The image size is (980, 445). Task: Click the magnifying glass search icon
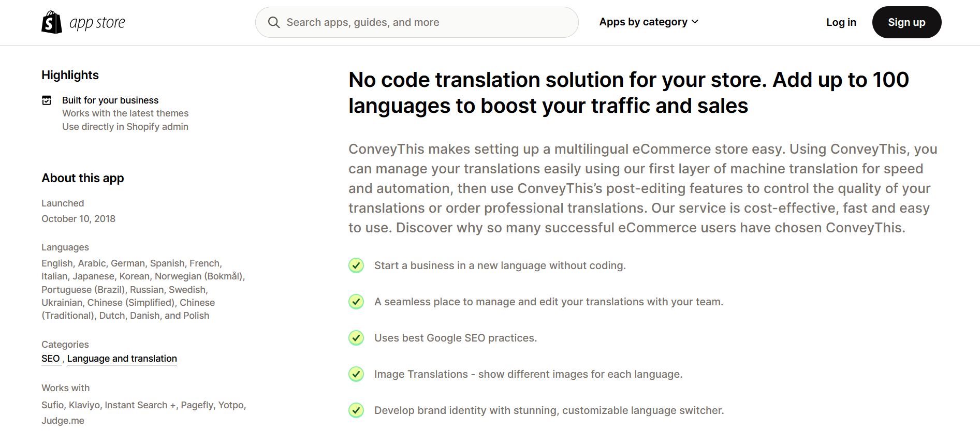[x=273, y=22]
